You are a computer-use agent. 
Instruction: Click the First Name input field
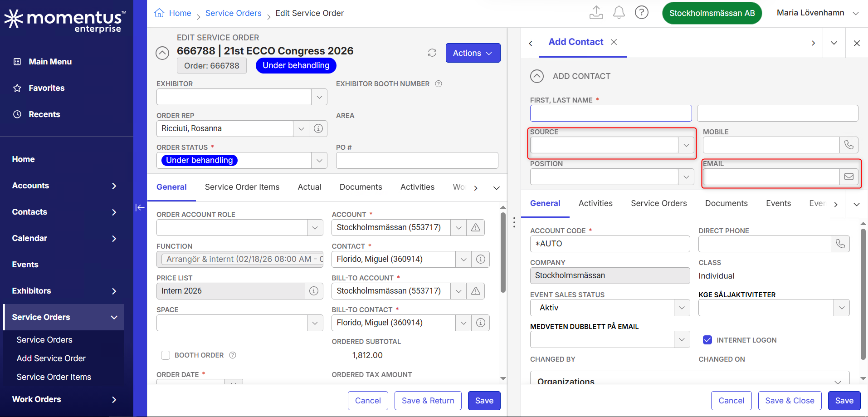(611, 113)
